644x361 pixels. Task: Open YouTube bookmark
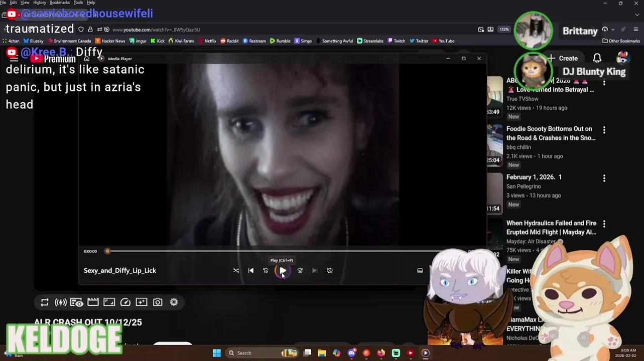tap(443, 41)
